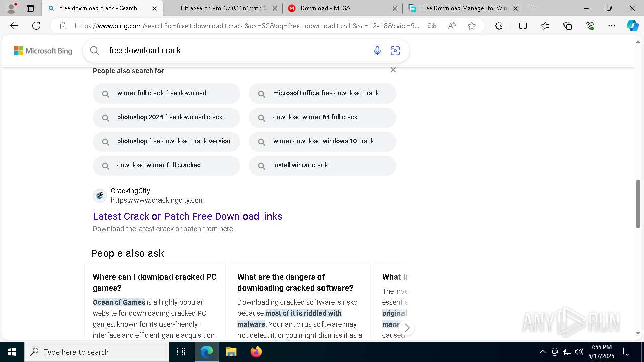The image size is (644, 362).
Task: Click the vertical page scrollbar thumb
Action: tap(638, 204)
